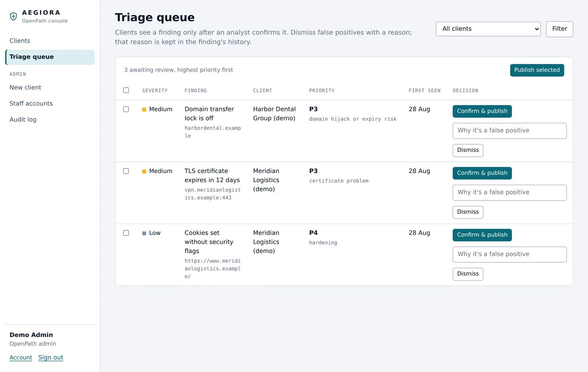Go to Staff accounts page
The image size is (588, 372).
tap(50, 104)
